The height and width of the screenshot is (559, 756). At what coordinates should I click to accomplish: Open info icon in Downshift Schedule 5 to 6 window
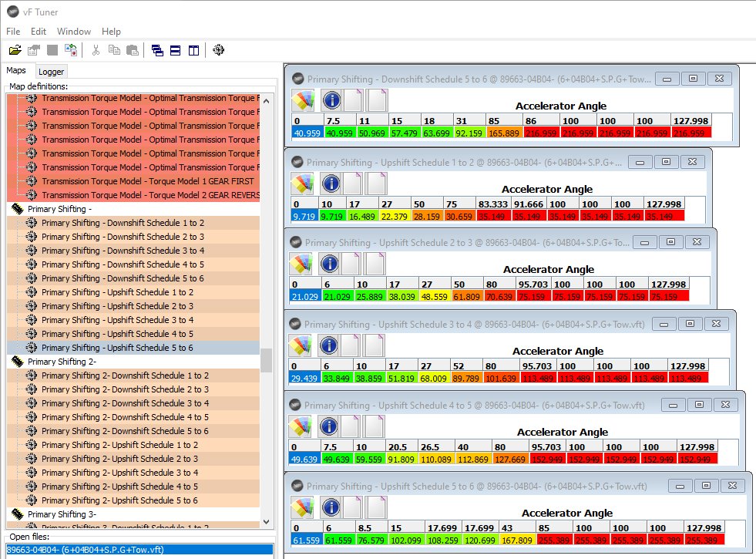(331, 100)
